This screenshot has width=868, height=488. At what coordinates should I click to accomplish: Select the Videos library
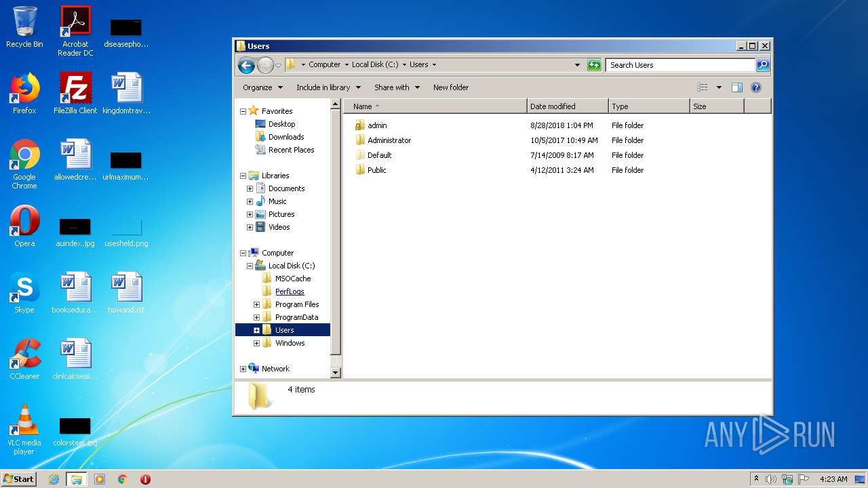(x=272, y=227)
